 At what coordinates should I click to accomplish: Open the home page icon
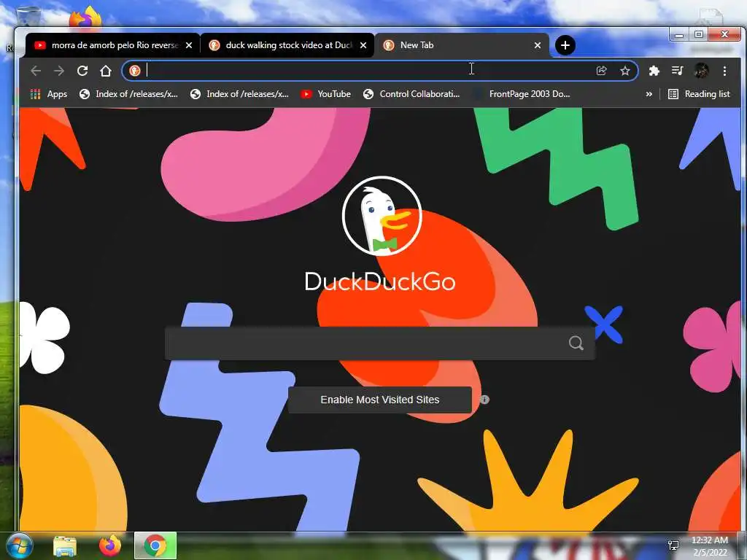pos(106,71)
